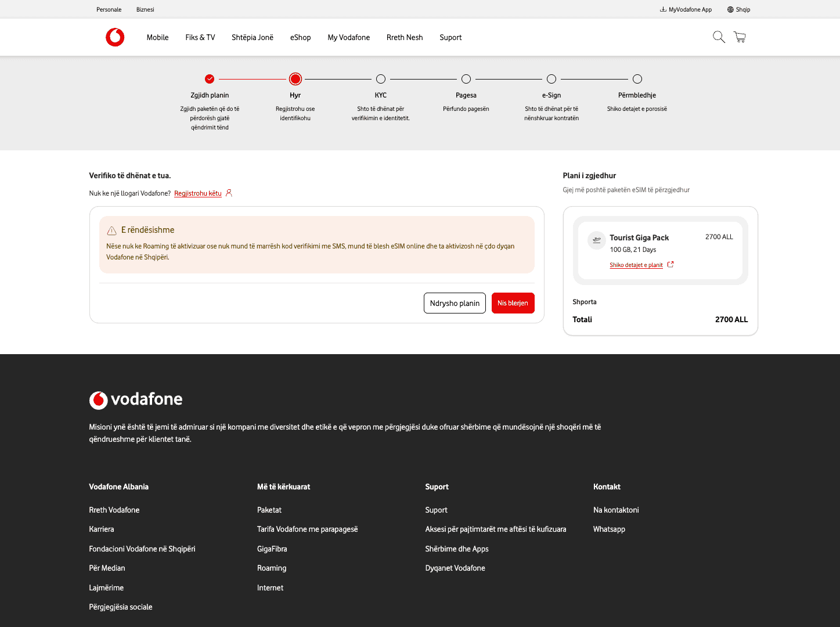Click the E rëndësishme notice title
This screenshot has width=840, height=627.
[148, 230]
